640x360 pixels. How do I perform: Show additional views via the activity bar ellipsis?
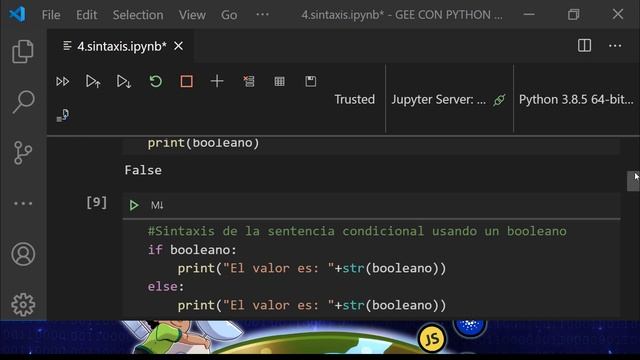(x=23, y=203)
